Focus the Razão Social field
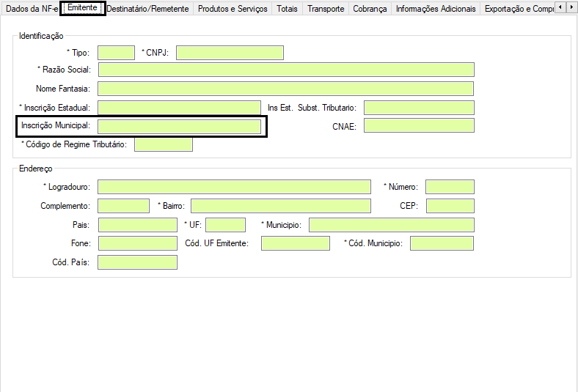578x392 pixels. tap(286, 70)
